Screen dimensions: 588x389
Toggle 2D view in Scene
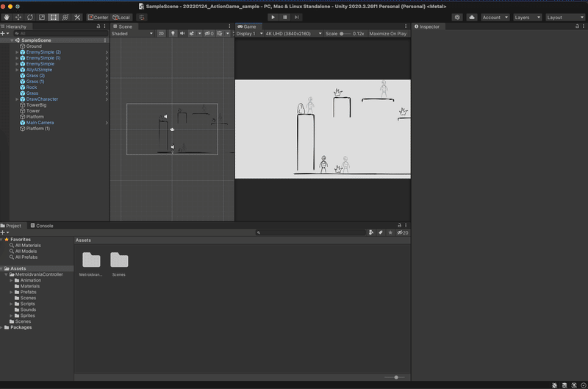coord(161,33)
